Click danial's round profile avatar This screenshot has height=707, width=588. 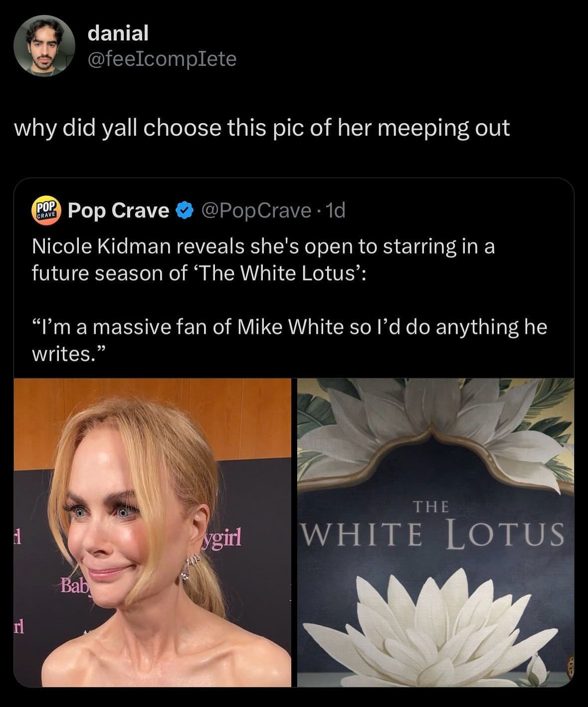(44, 46)
